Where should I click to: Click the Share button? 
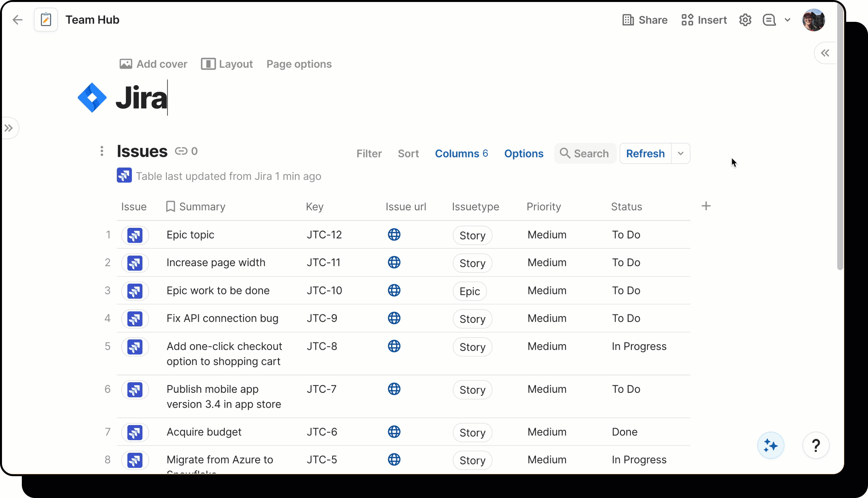click(x=645, y=20)
